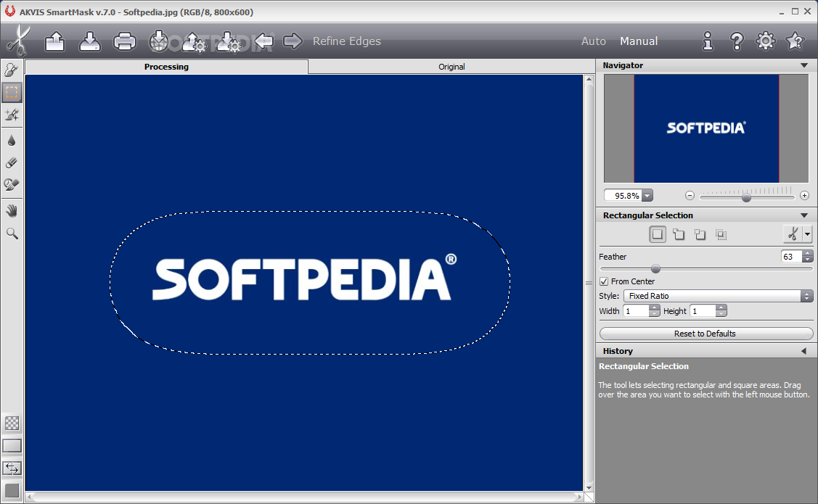Select the Hand tool
The image size is (818, 504).
point(12,210)
